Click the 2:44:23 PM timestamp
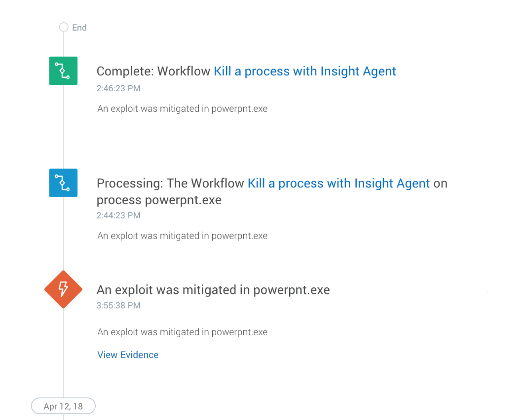Viewport: 528px width, 420px height. [118, 215]
